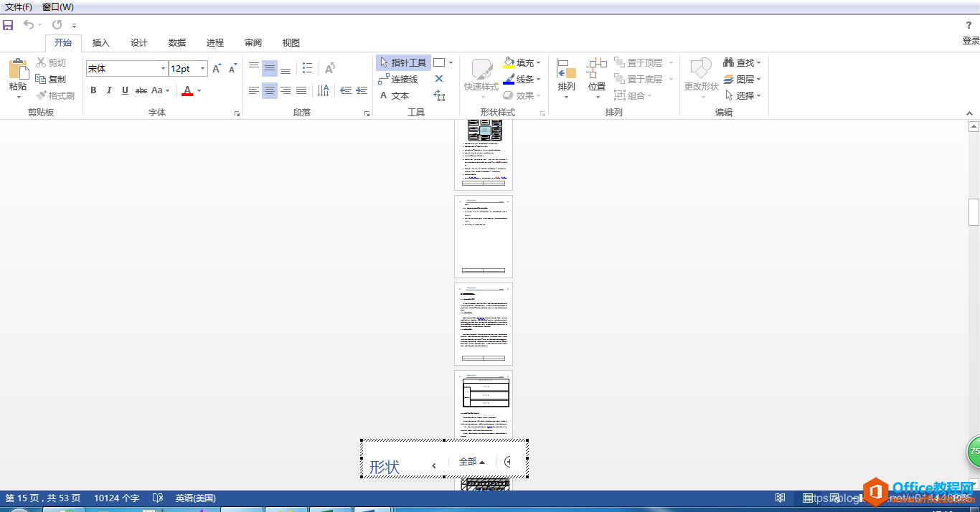Screen dimensions: 980x512
Task: Click the rotate text icon
Action: 330,68
